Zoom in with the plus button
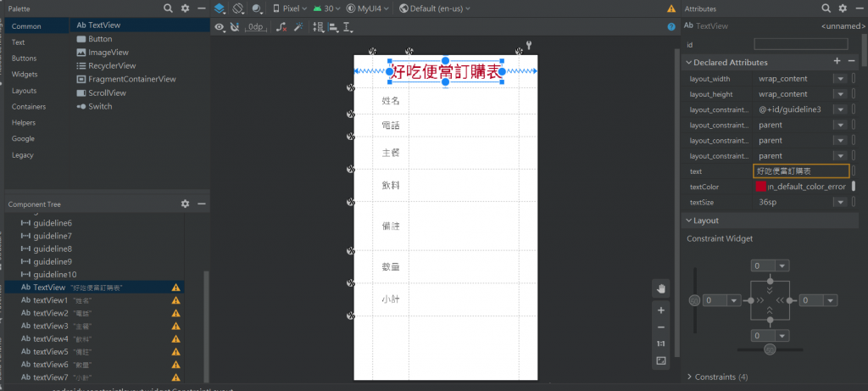 661,310
